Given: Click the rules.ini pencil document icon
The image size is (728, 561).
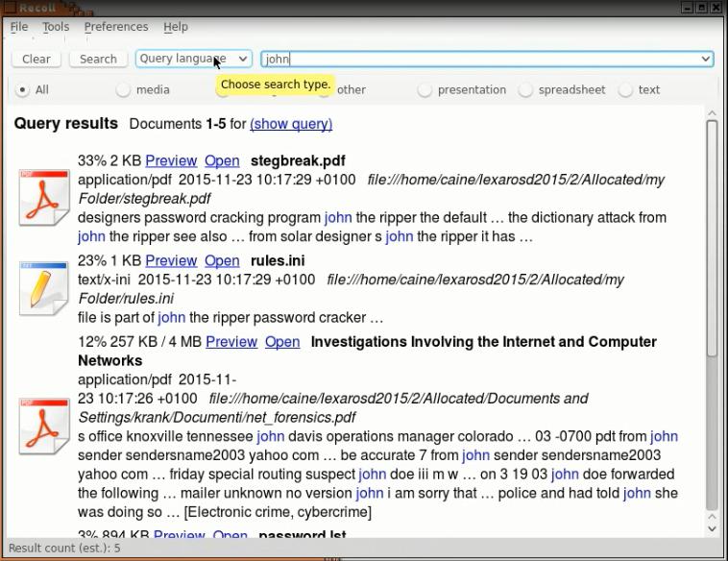Looking at the screenshot, I should (x=44, y=288).
